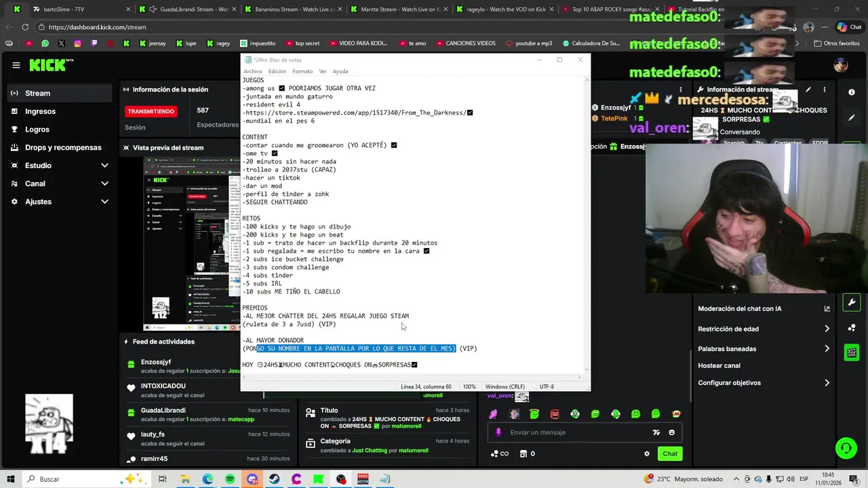Viewport: 868px width, 488px height.
Task: Reload the browser page
Action: [x=25, y=27]
